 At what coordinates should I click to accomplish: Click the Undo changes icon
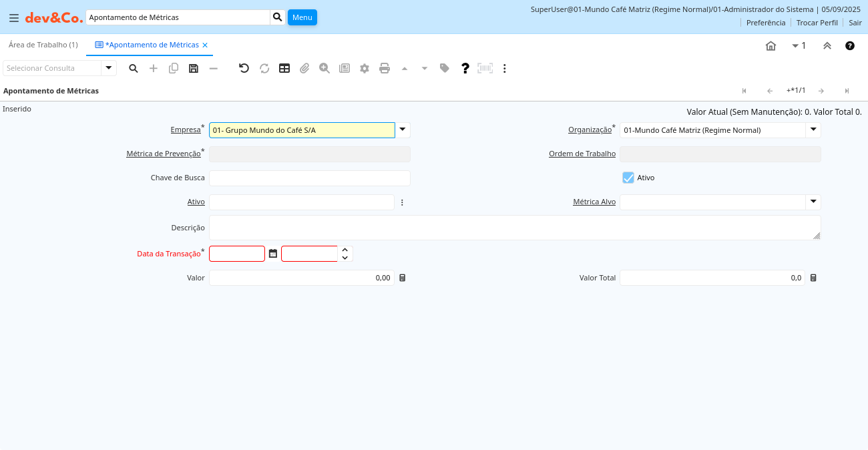pyautogui.click(x=244, y=68)
